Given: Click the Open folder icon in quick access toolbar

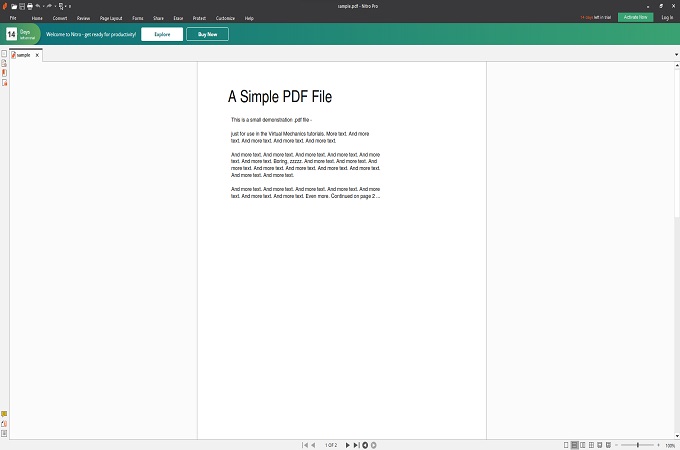Looking at the screenshot, I should click(14, 7).
